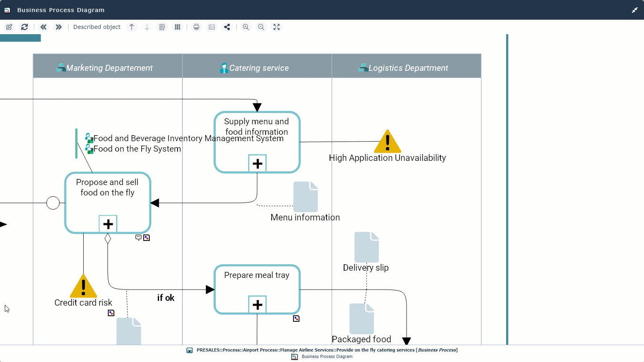Image resolution: width=644 pixels, height=362 pixels.
Task: Click the diagram link icon beside Prepare meal tray
Action: coord(296,319)
